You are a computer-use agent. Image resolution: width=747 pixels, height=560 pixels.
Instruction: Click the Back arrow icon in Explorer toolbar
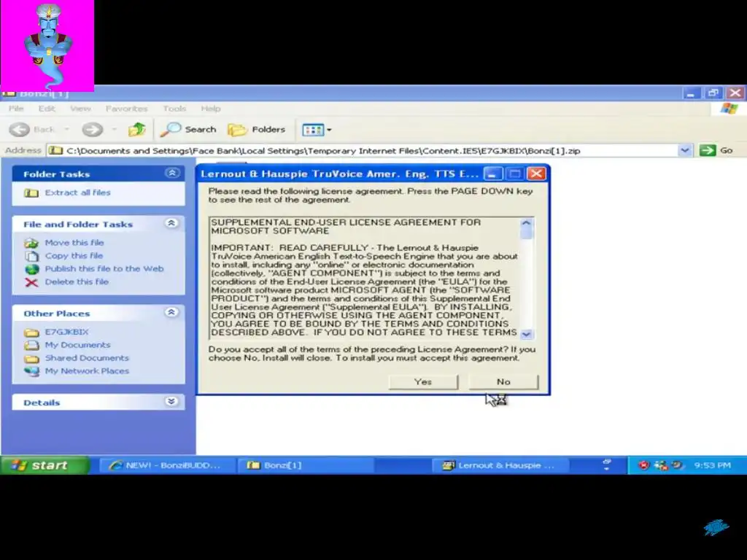[x=20, y=130]
